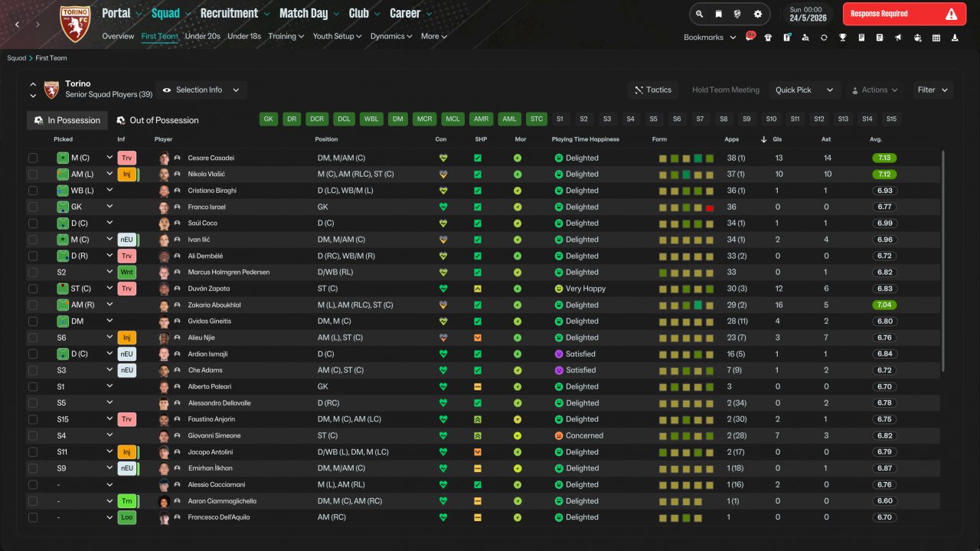Expand the Training submenu

[x=286, y=36]
